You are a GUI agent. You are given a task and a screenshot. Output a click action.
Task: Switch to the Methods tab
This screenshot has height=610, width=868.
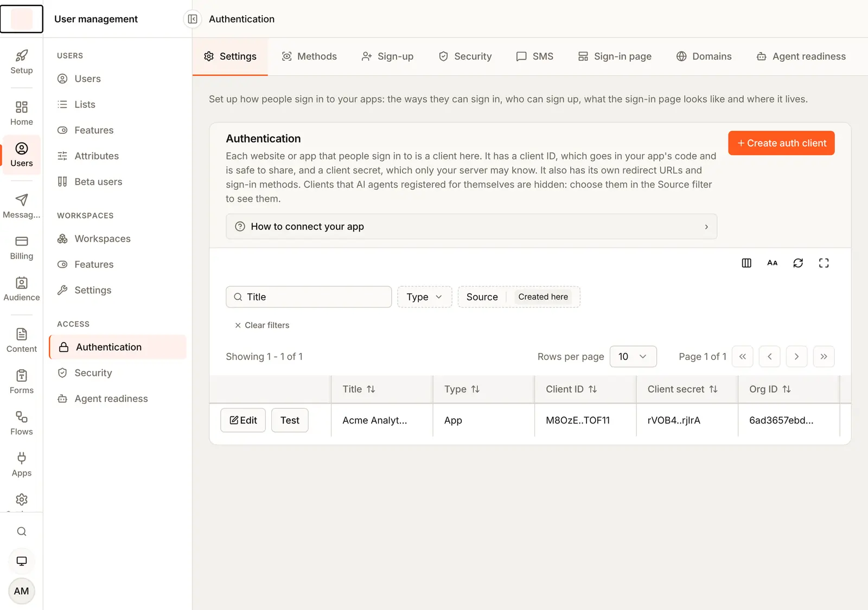point(309,56)
